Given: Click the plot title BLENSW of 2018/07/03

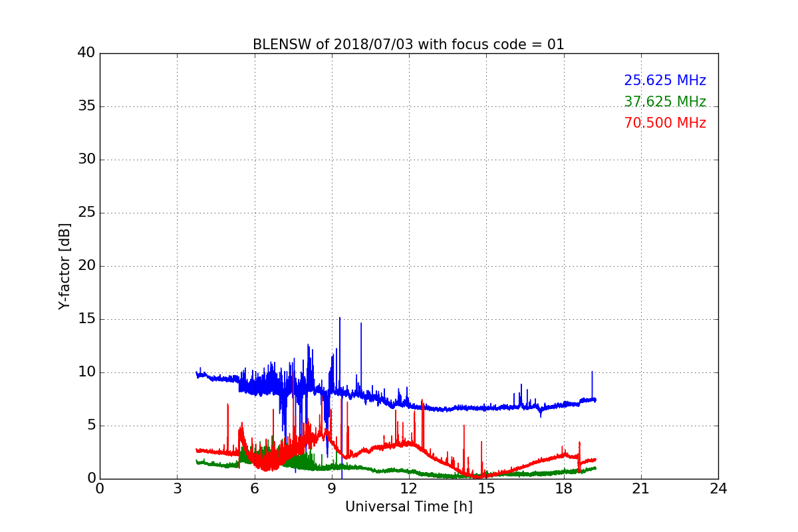Looking at the screenshot, I should tap(408, 45).
